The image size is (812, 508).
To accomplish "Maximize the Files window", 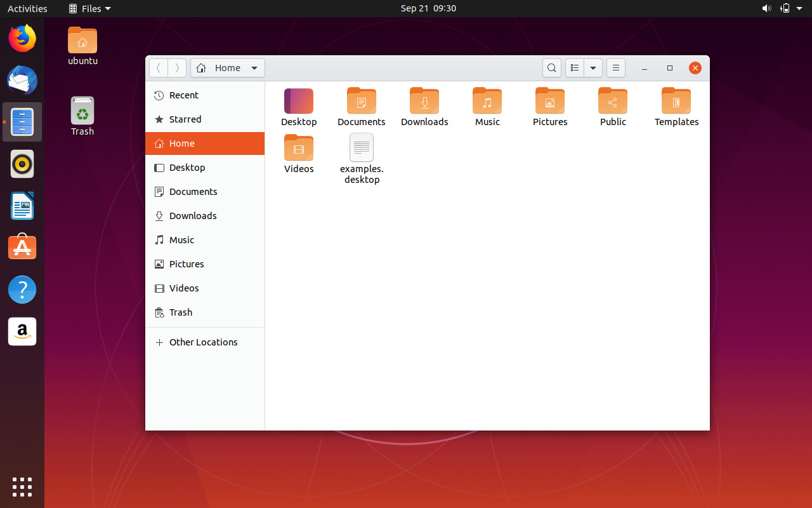I will (x=670, y=68).
